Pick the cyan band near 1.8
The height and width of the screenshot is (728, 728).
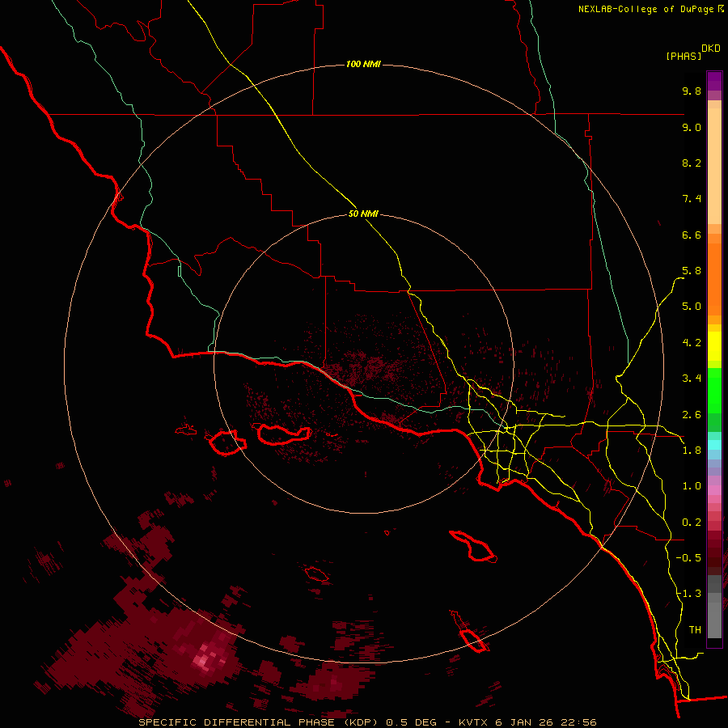714,445
